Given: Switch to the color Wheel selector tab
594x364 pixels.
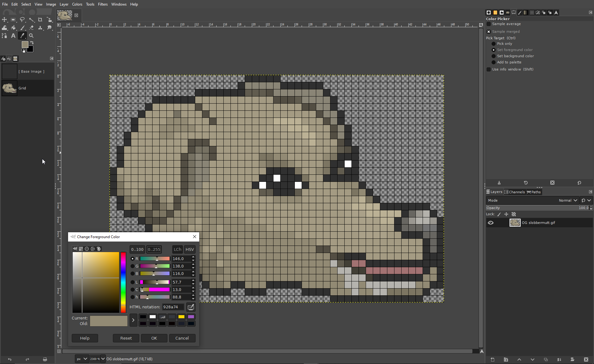Looking at the screenshot, I should click(93, 249).
